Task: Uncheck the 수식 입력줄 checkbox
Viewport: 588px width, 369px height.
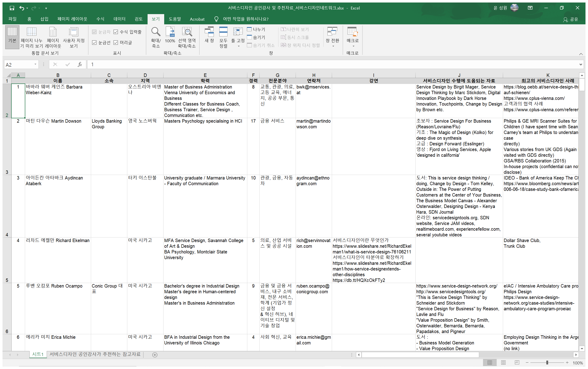Action: point(116,32)
